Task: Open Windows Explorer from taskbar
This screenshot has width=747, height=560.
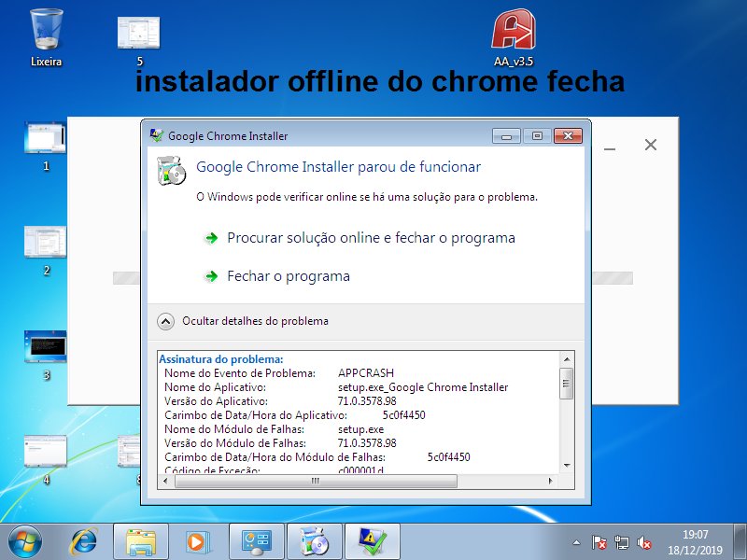Action: pos(141,542)
